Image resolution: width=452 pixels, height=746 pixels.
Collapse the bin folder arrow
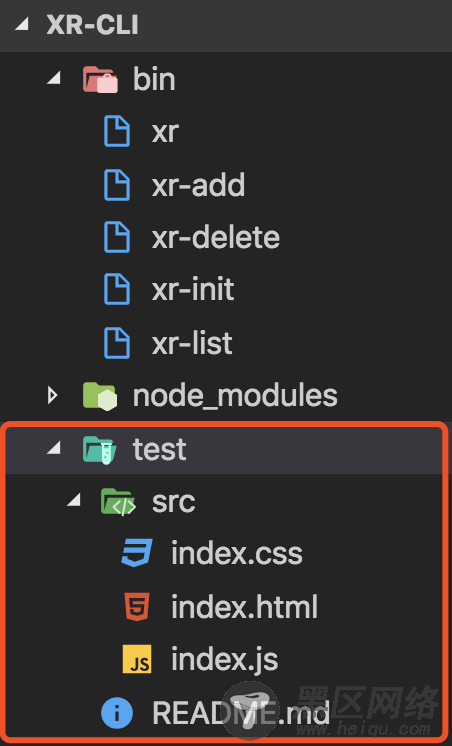point(54,78)
